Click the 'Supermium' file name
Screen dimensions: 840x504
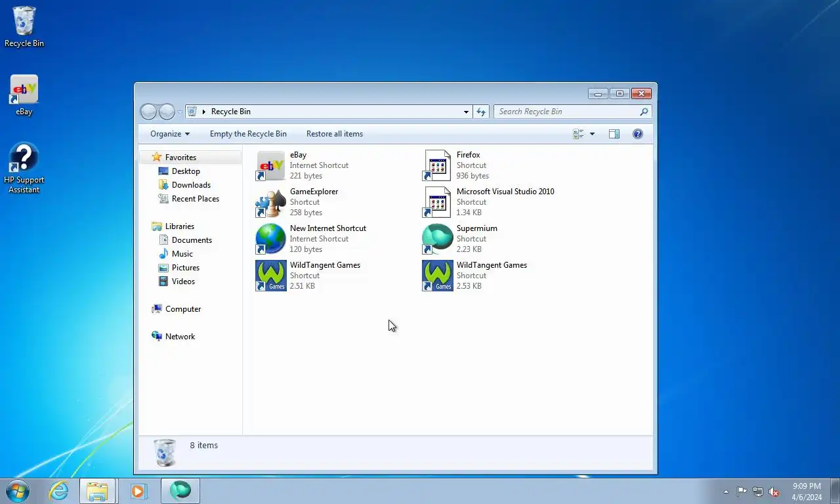(x=477, y=228)
